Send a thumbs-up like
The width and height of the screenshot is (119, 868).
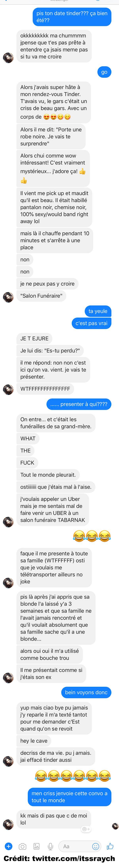coord(110,846)
